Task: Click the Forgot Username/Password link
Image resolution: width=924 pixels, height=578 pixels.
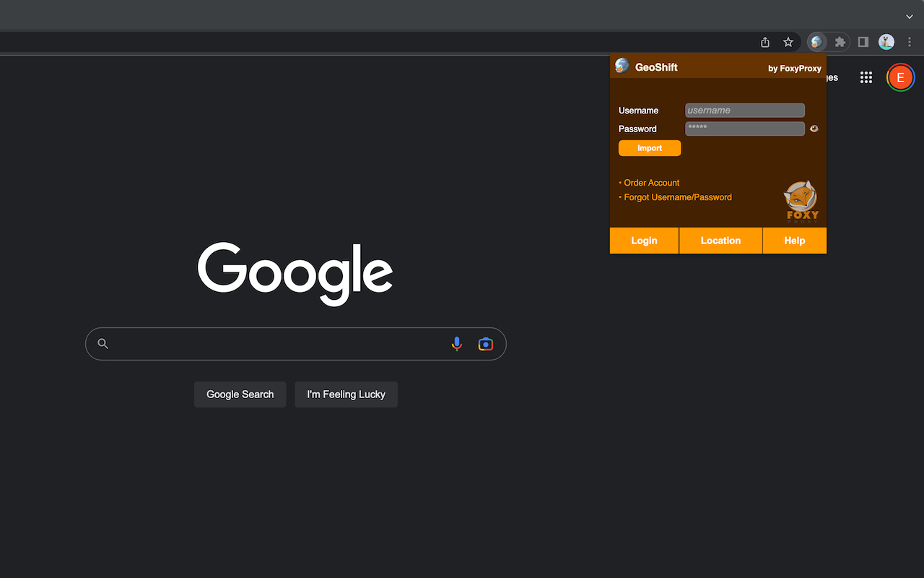Action: pyautogui.click(x=677, y=197)
